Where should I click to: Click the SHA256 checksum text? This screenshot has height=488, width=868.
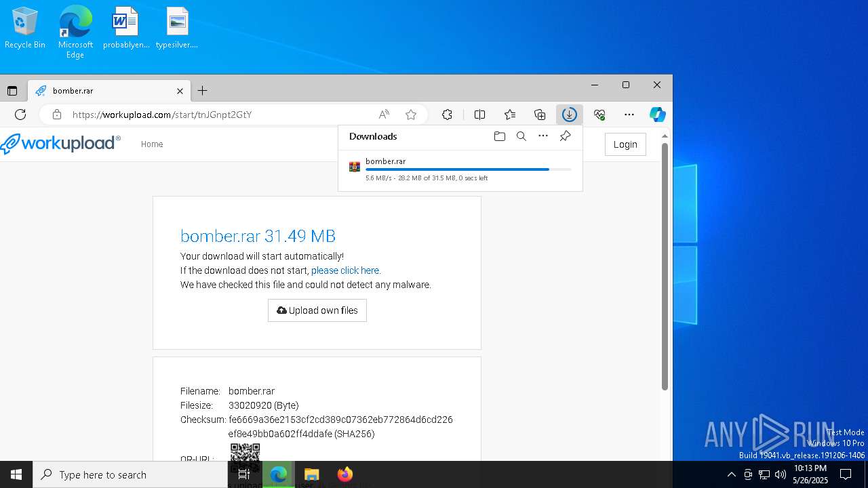[340, 427]
